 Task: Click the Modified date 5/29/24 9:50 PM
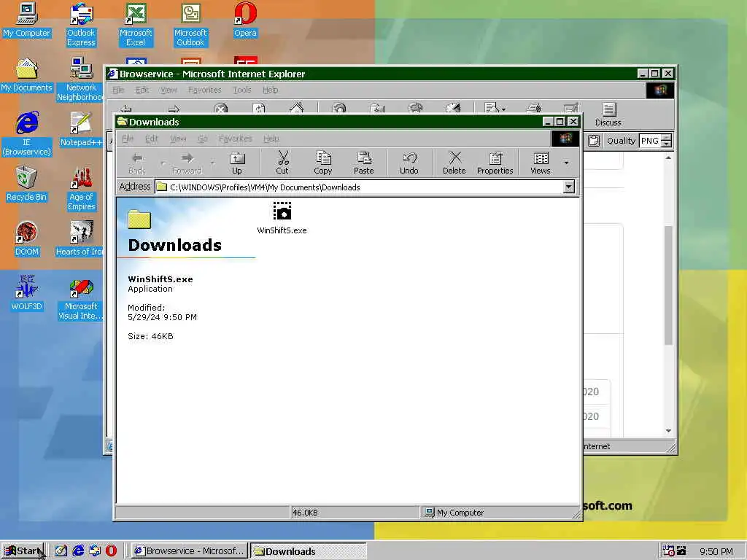(162, 317)
